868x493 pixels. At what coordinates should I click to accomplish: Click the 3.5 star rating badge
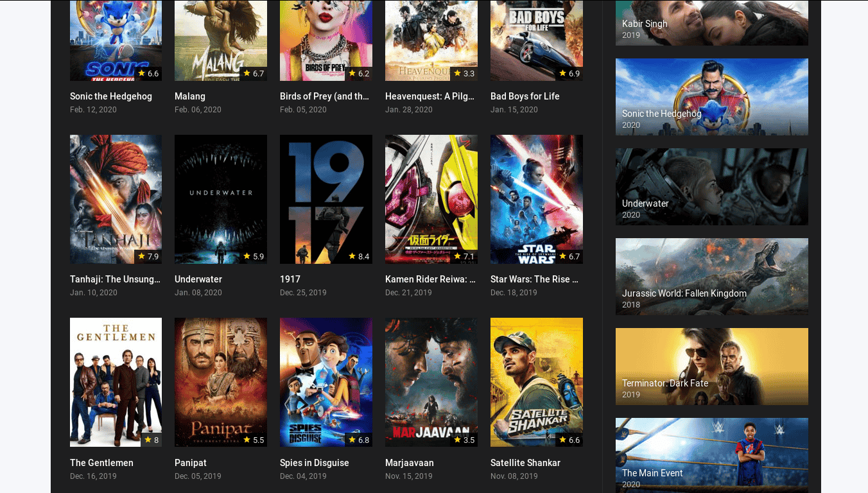(464, 440)
